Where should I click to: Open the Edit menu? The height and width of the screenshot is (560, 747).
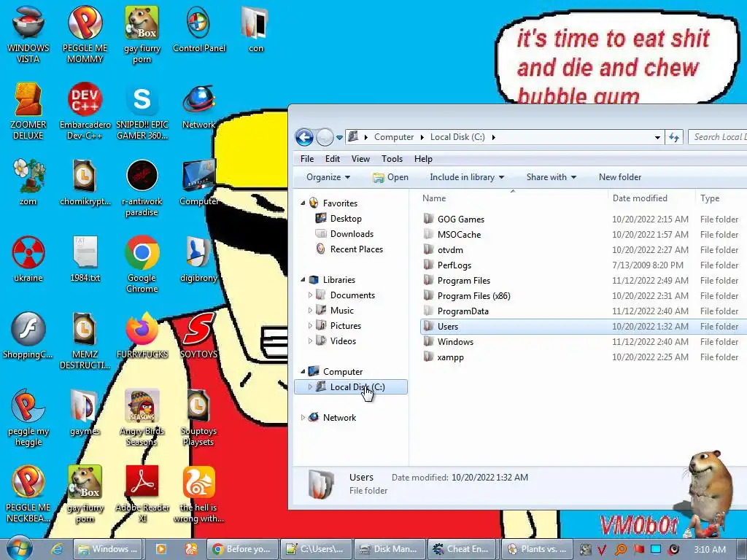coord(333,159)
